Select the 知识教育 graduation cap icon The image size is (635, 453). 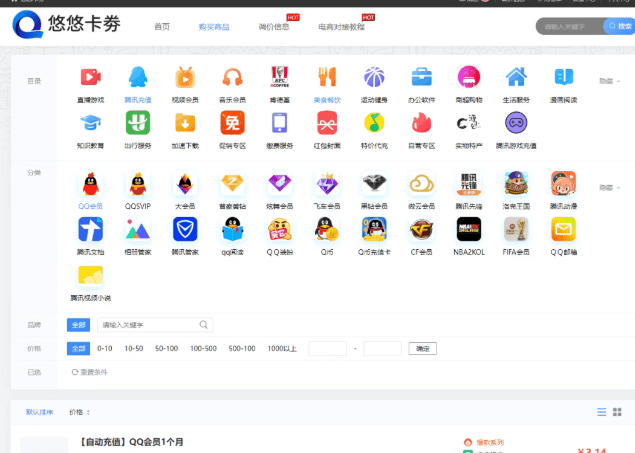point(90,123)
